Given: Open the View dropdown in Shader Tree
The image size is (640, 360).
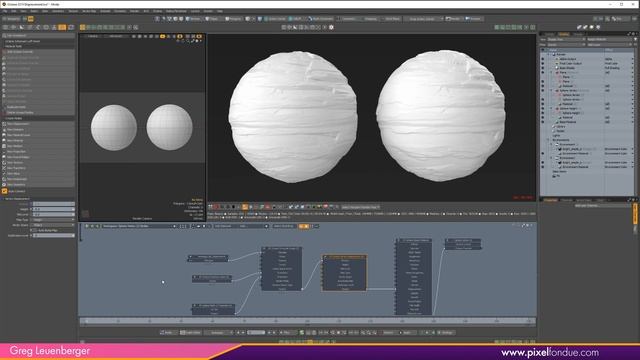Looking at the screenshot, I should (x=565, y=40).
